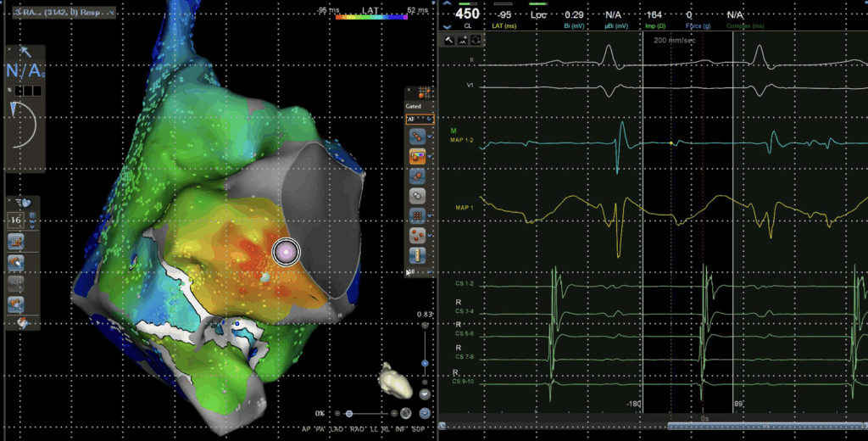Click the grey sphere icon in Gated panel
This screenshot has height=441, width=868.
[x=418, y=194]
